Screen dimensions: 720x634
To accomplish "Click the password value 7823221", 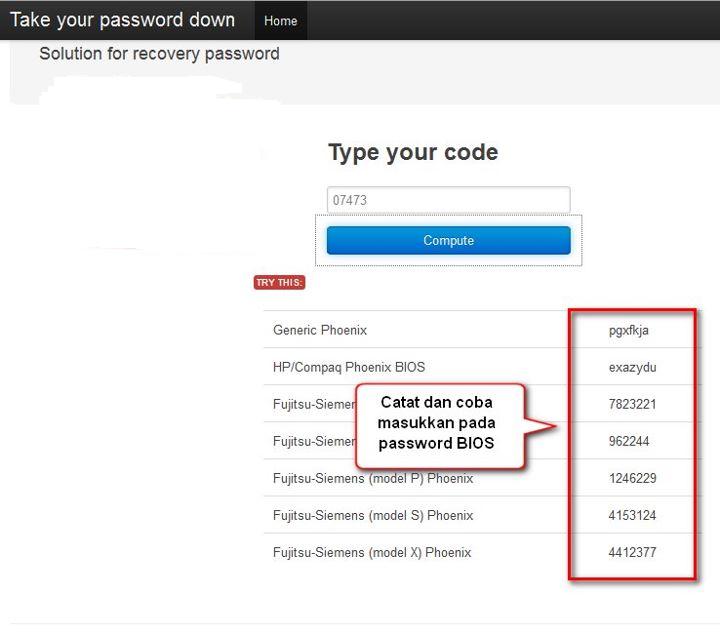I will 632,404.
